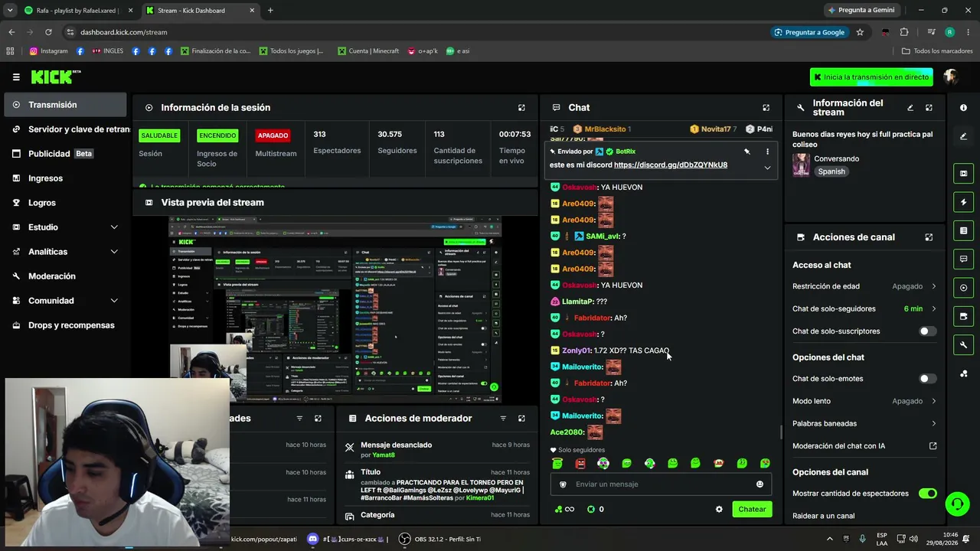Click the wrench widget icon in right toolbar
This screenshot has width=980, height=551.
pos(963,345)
